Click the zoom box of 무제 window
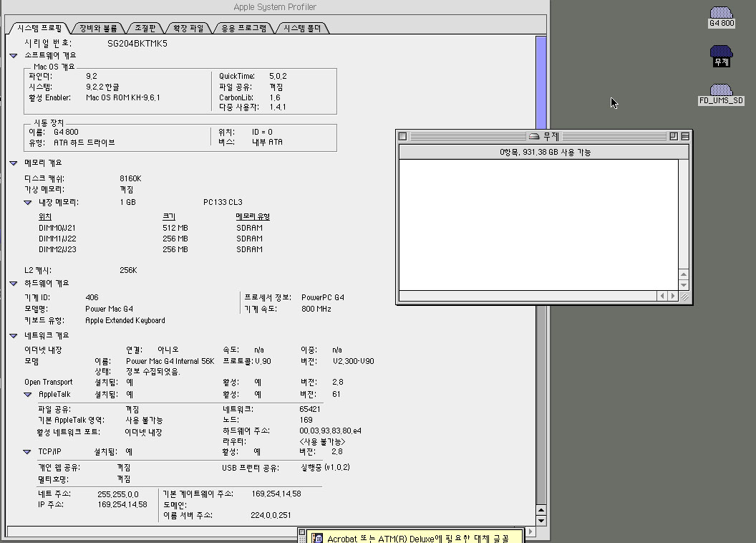Viewport: 756px width, 543px height. point(674,136)
